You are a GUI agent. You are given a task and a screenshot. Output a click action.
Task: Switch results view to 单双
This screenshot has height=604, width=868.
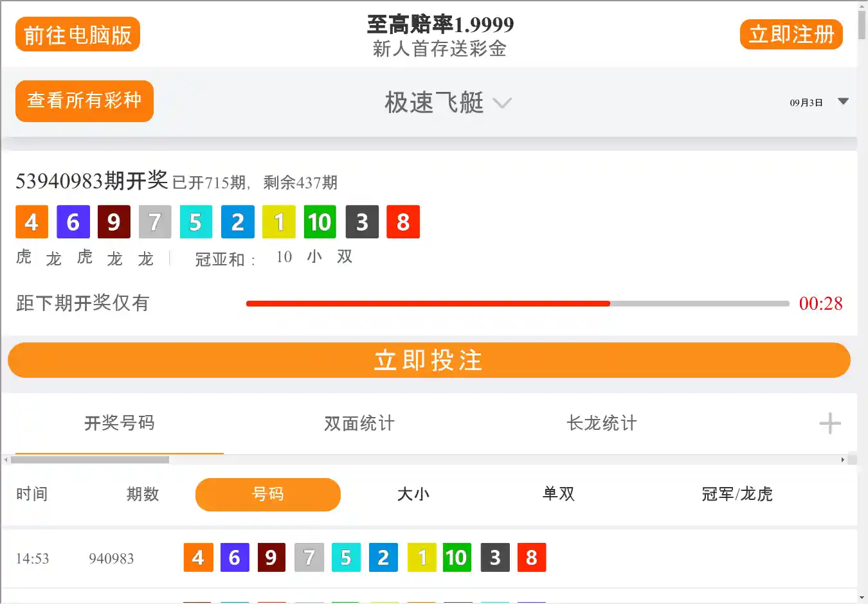click(x=558, y=494)
